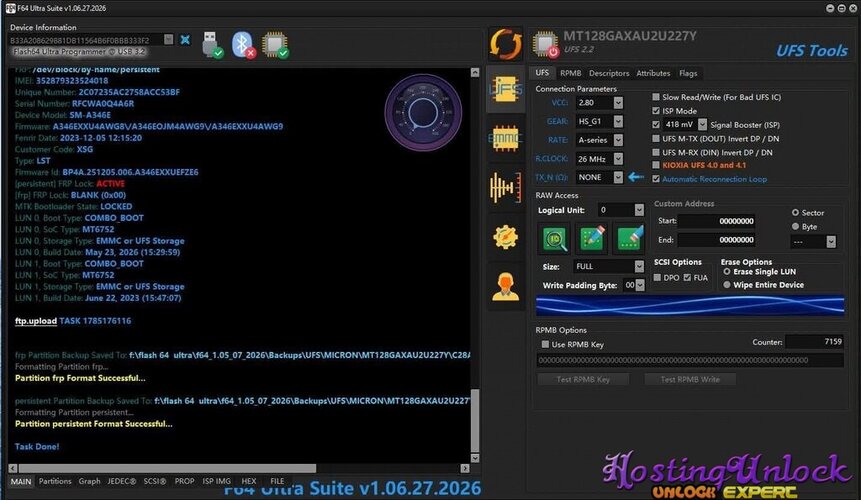The width and height of the screenshot is (861, 500).
Task: Select the Sector radio option
Action: (795, 212)
